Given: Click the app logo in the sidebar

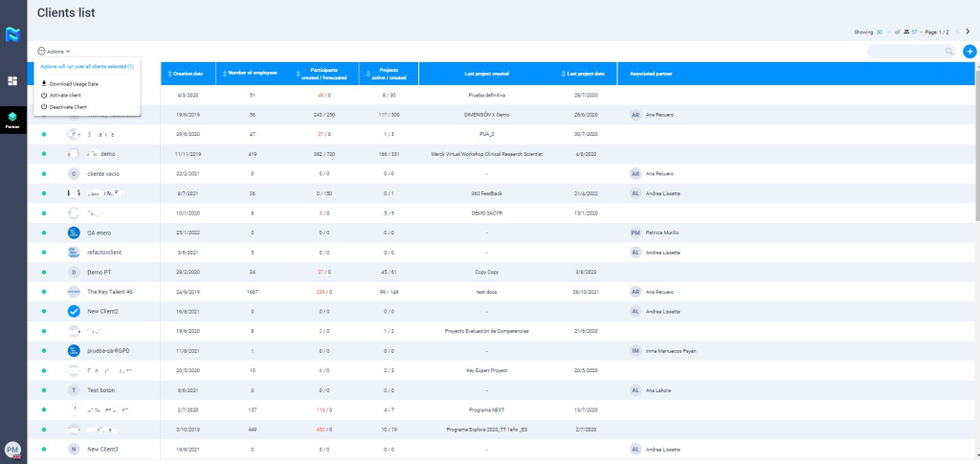Looking at the screenshot, I should 12,35.
